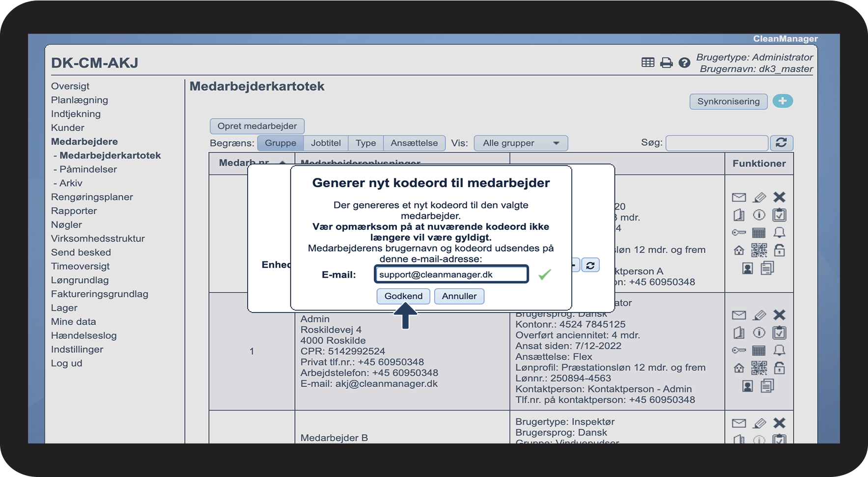
Task: Click the envelope icon in the Medarbejder B row
Action: tap(739, 423)
